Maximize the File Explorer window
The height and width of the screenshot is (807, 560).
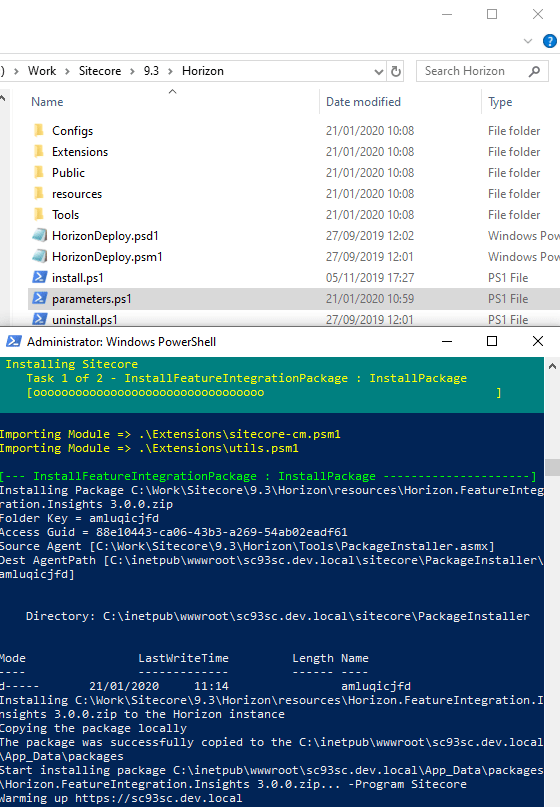pos(492,14)
